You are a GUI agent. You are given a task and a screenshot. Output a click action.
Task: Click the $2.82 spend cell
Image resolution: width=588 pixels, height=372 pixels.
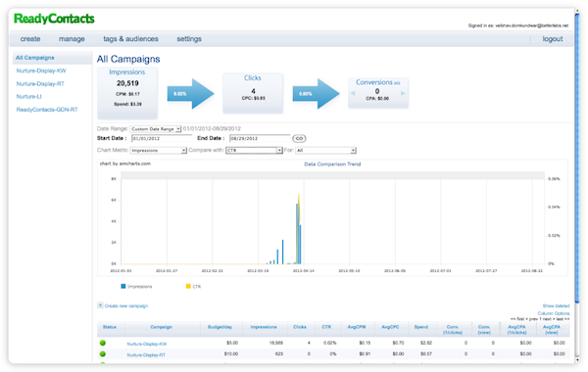(x=426, y=343)
